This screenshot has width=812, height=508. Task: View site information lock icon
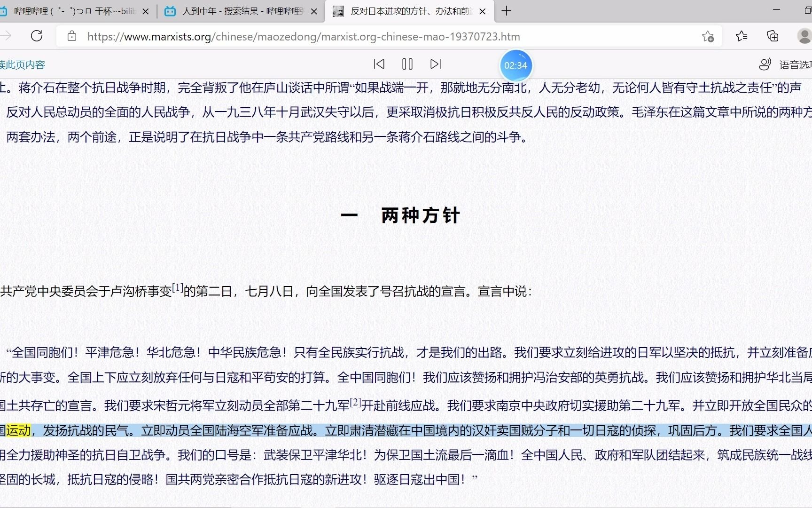click(x=72, y=36)
